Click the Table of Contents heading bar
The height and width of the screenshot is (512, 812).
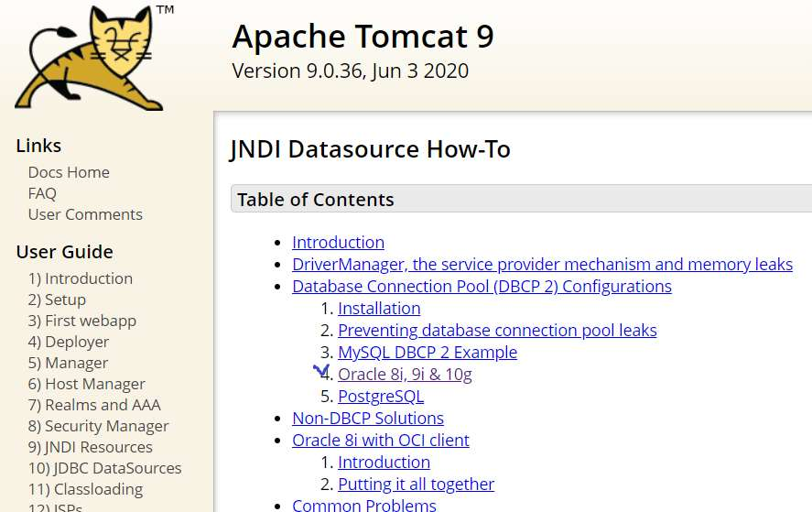[x=522, y=199]
